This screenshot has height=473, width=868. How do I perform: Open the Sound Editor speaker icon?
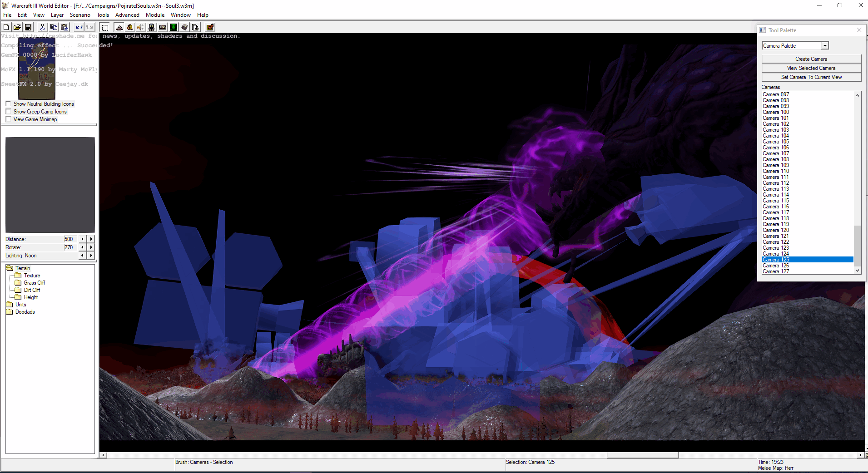(141, 27)
